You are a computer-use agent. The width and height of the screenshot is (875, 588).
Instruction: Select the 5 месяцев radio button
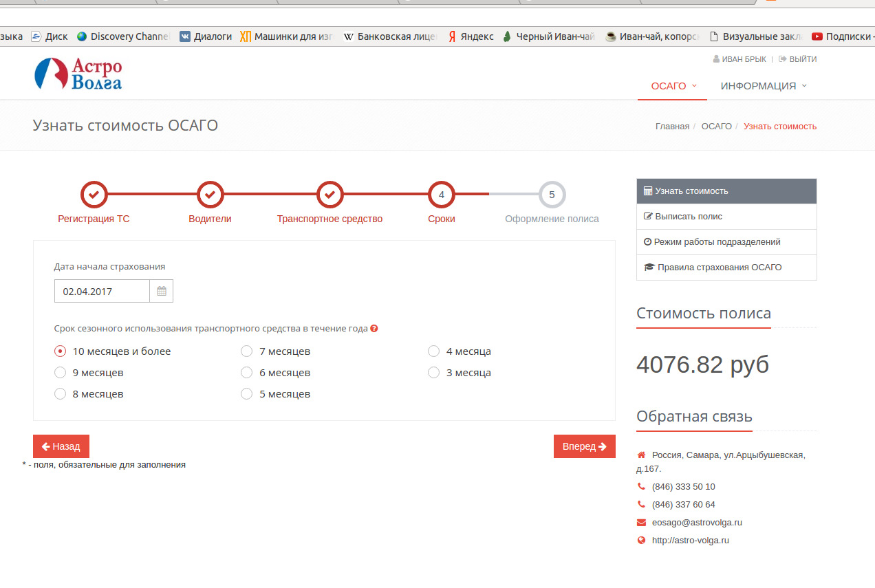coord(247,394)
